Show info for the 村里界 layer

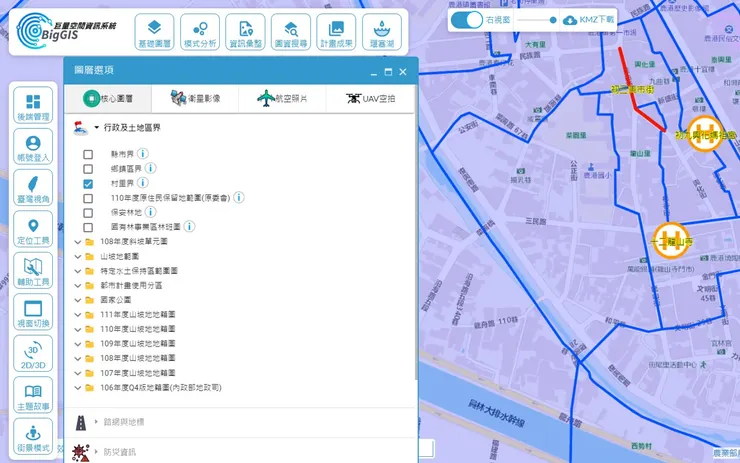tap(143, 183)
